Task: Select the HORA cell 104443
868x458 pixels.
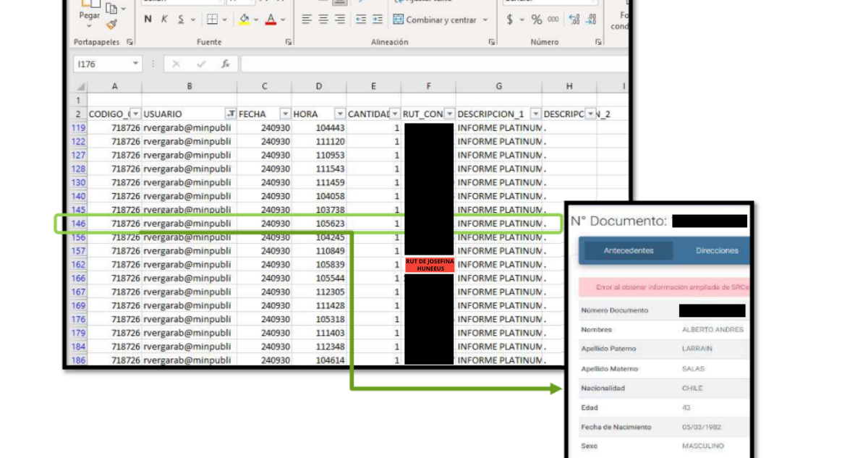Action: [x=319, y=127]
